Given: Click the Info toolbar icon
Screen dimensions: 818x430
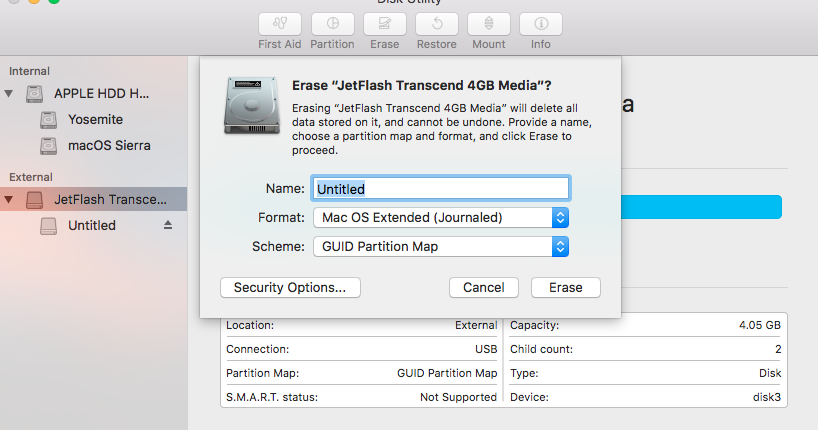Looking at the screenshot, I should click(540, 24).
